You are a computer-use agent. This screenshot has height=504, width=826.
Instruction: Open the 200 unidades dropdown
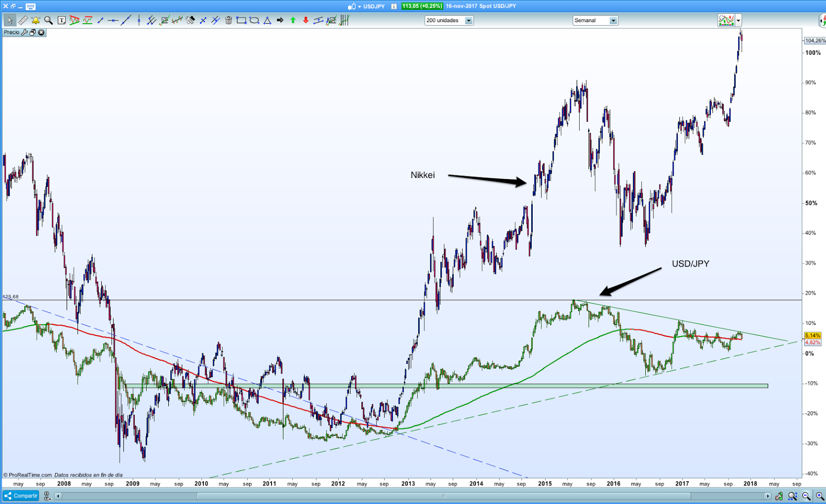(x=469, y=21)
